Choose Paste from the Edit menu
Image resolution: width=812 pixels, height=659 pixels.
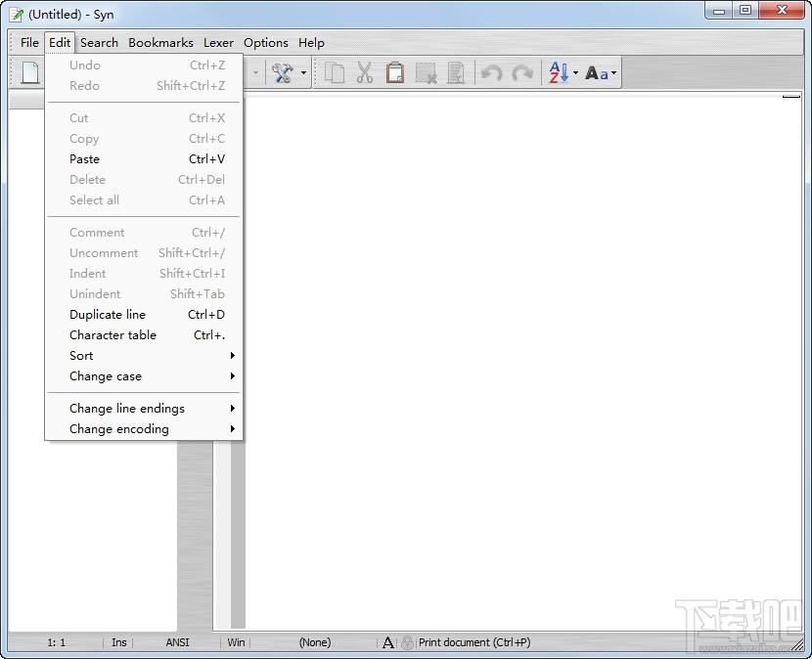[144, 159]
